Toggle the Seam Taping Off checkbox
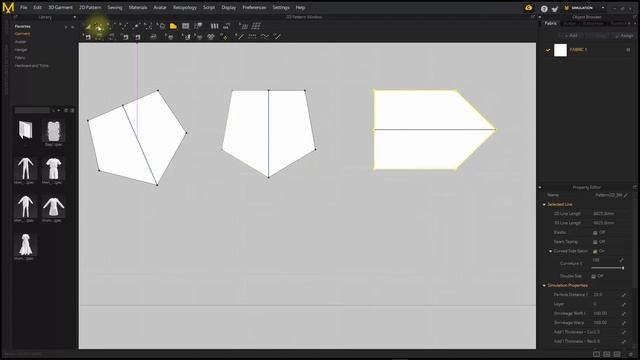The image size is (640, 360). point(595,242)
